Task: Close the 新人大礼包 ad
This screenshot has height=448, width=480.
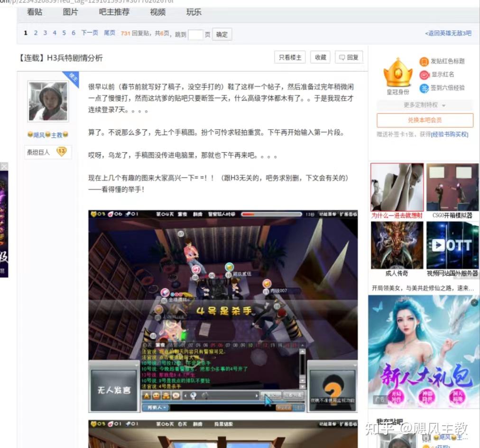Action: (474, 303)
